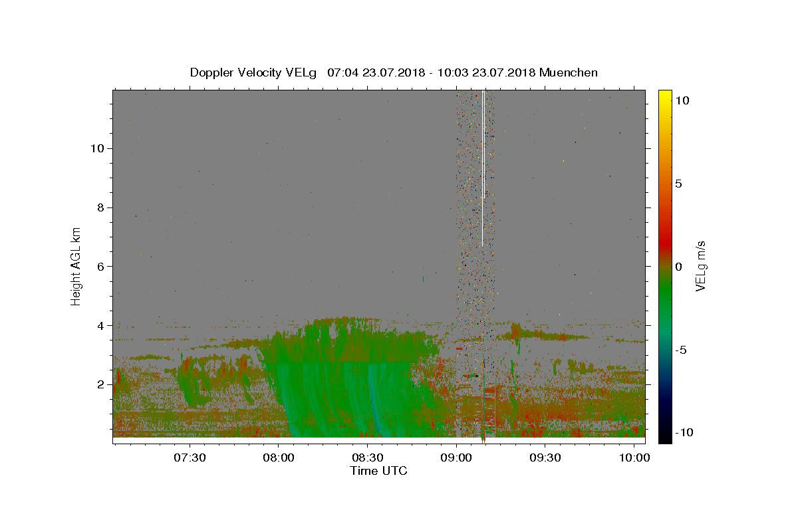Screen dimensions: 798x532
Task: Click the 09:00 time tick label
Action: coord(456,458)
